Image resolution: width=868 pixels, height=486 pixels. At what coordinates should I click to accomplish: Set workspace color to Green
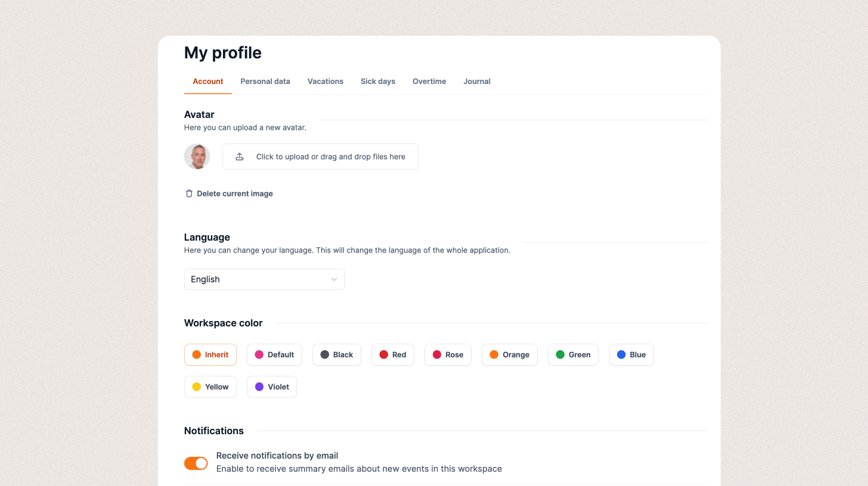pyautogui.click(x=573, y=354)
